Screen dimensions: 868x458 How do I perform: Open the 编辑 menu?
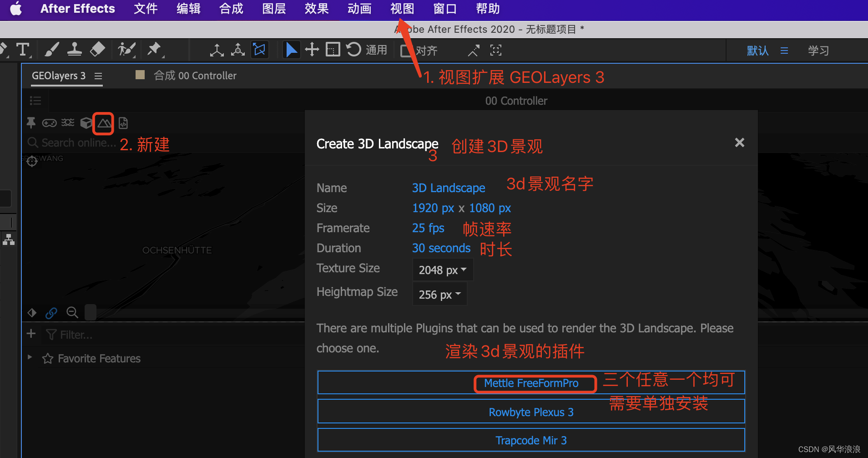tap(189, 9)
